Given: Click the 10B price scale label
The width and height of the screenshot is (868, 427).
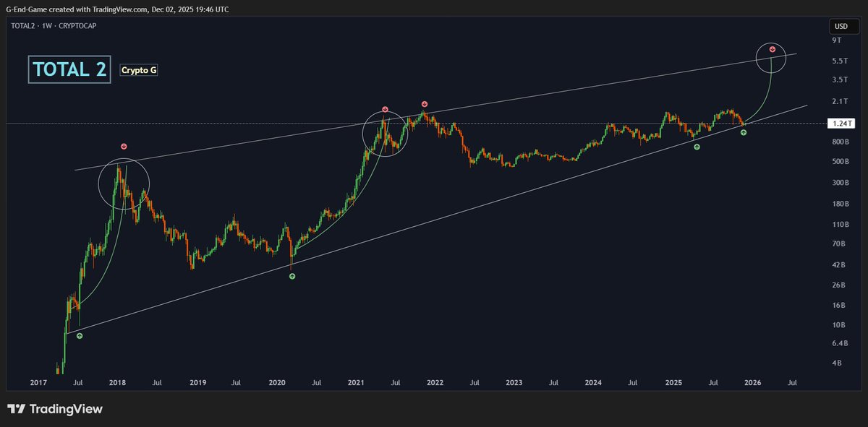Looking at the screenshot, I should click(838, 325).
